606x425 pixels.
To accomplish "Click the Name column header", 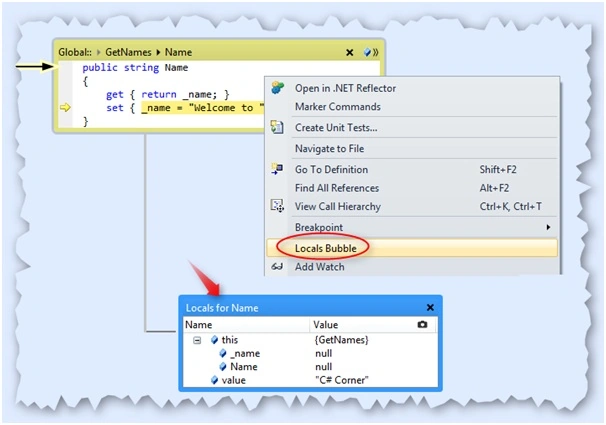I will click(x=246, y=325).
